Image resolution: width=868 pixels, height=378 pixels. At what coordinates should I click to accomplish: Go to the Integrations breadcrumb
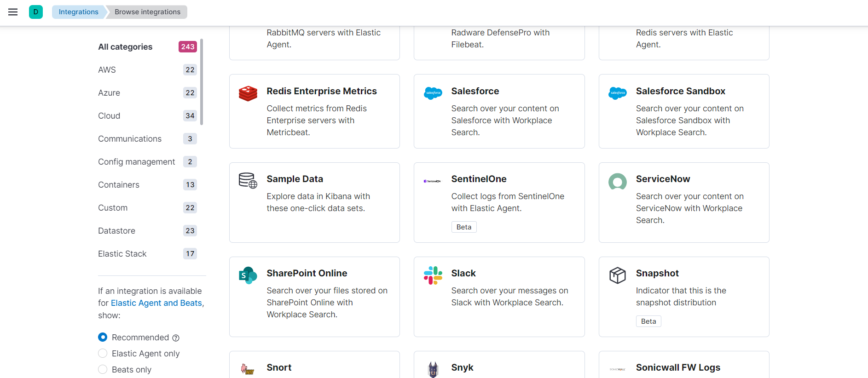[79, 12]
